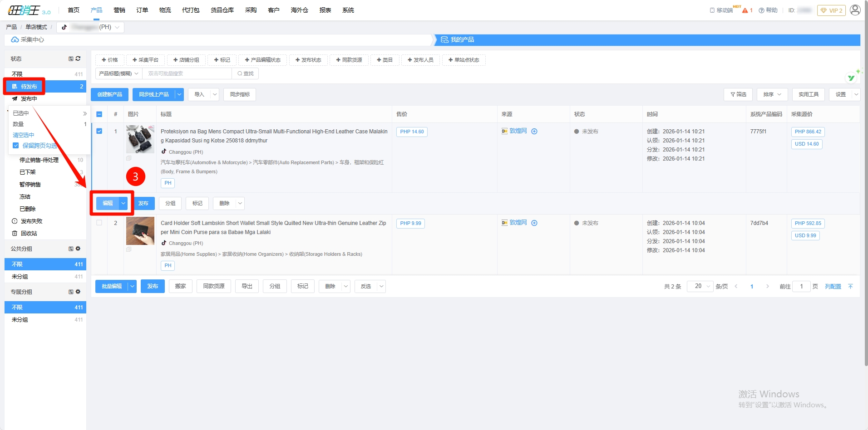Open the 订单 menu in top navigation
The height and width of the screenshot is (430, 868).
pos(142,10)
